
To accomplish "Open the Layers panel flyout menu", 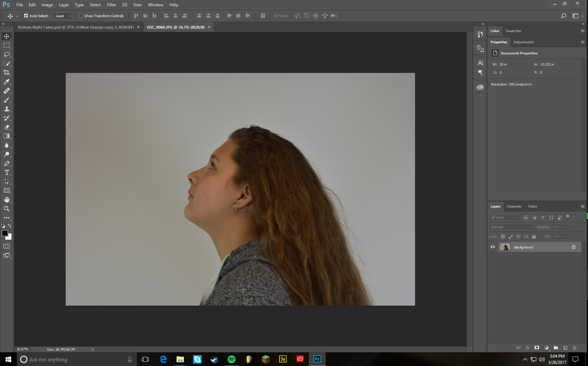I will tap(582, 207).
